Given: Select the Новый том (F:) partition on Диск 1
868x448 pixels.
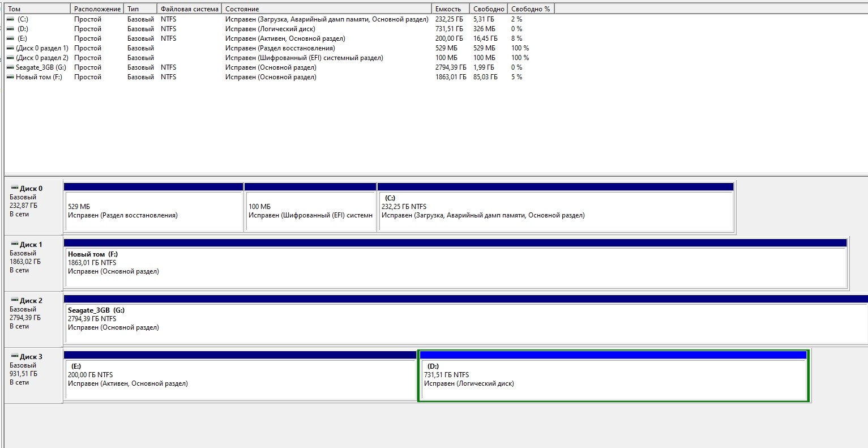Looking at the screenshot, I should [x=455, y=267].
